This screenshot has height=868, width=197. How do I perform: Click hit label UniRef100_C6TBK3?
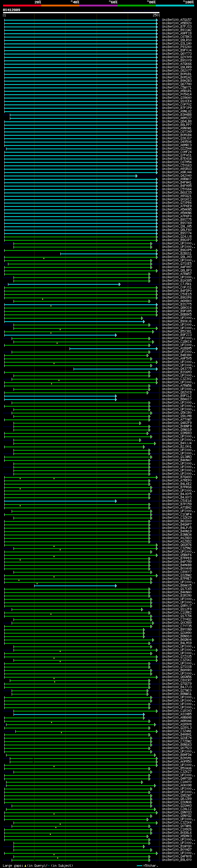point(177,37)
